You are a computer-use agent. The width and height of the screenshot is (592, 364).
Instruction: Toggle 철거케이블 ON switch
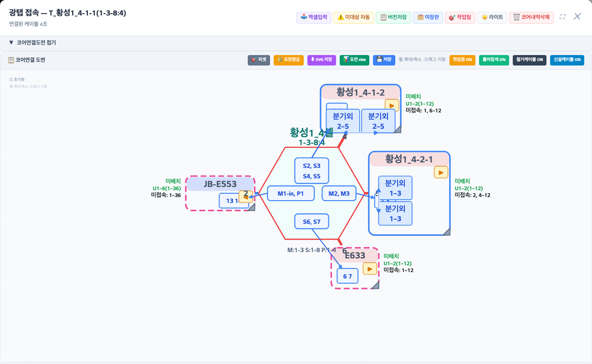click(x=530, y=60)
